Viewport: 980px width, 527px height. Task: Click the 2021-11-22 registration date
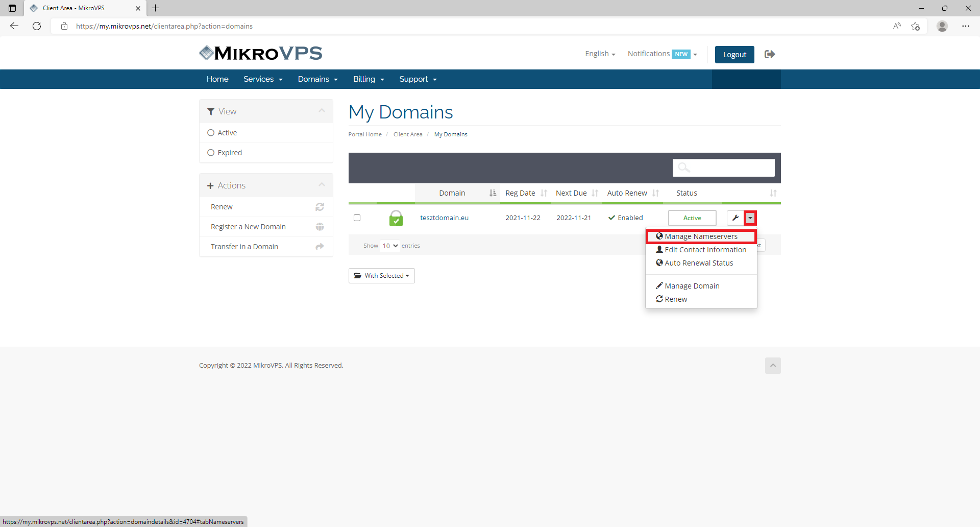(x=523, y=218)
